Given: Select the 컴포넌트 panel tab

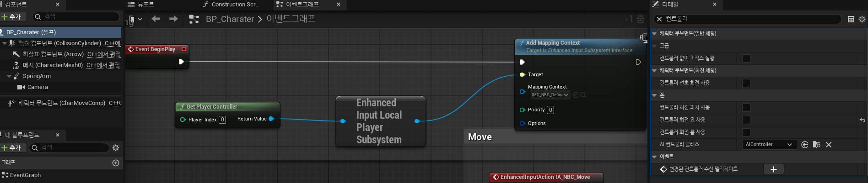Looking at the screenshot, I should pyautogui.click(x=16, y=5).
